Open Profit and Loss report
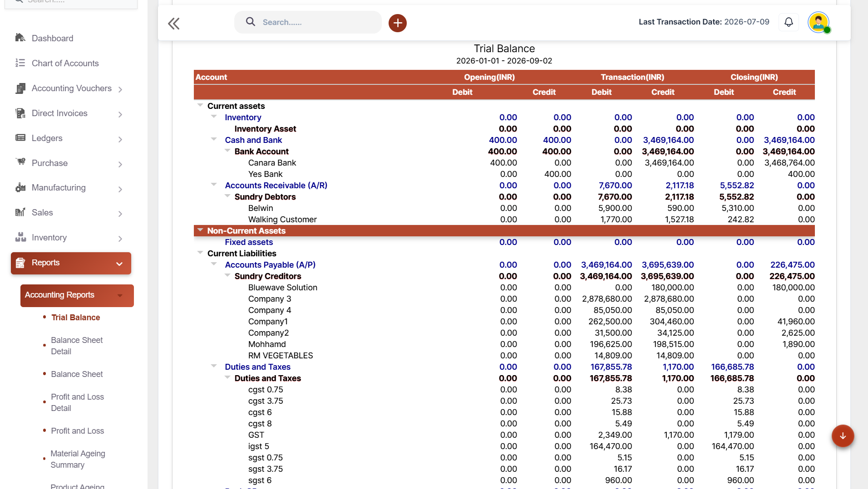This screenshot has width=868, height=489. pos(77,430)
